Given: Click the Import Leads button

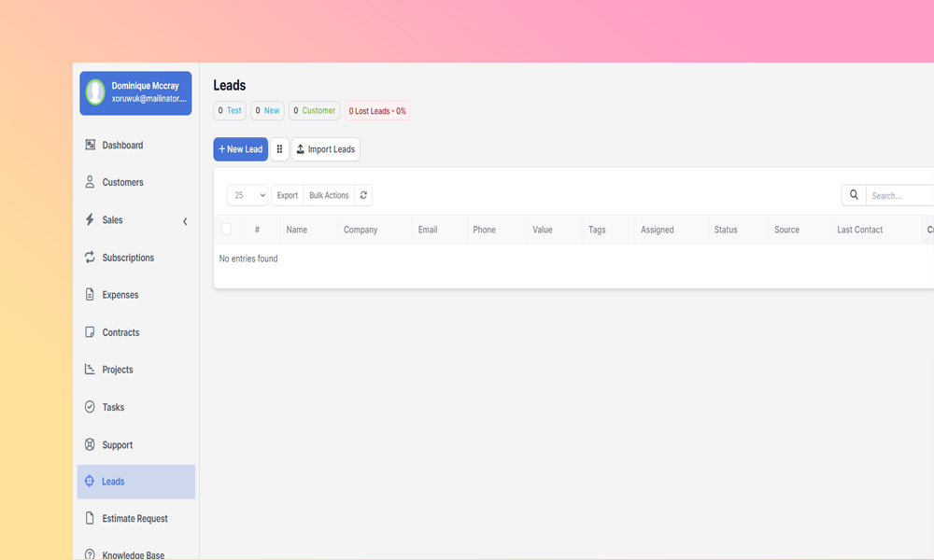Looking at the screenshot, I should pyautogui.click(x=325, y=148).
